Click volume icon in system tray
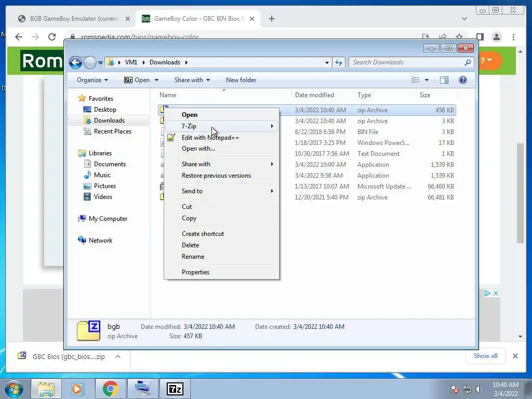 pos(480,389)
